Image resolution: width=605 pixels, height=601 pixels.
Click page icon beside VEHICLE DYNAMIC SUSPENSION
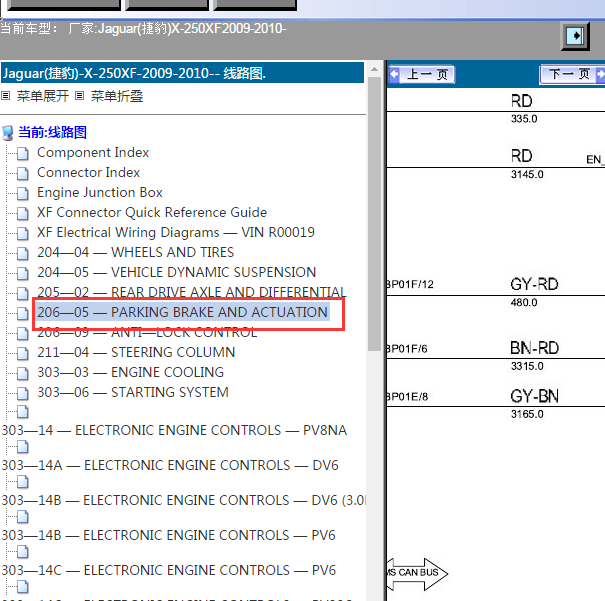(23, 274)
